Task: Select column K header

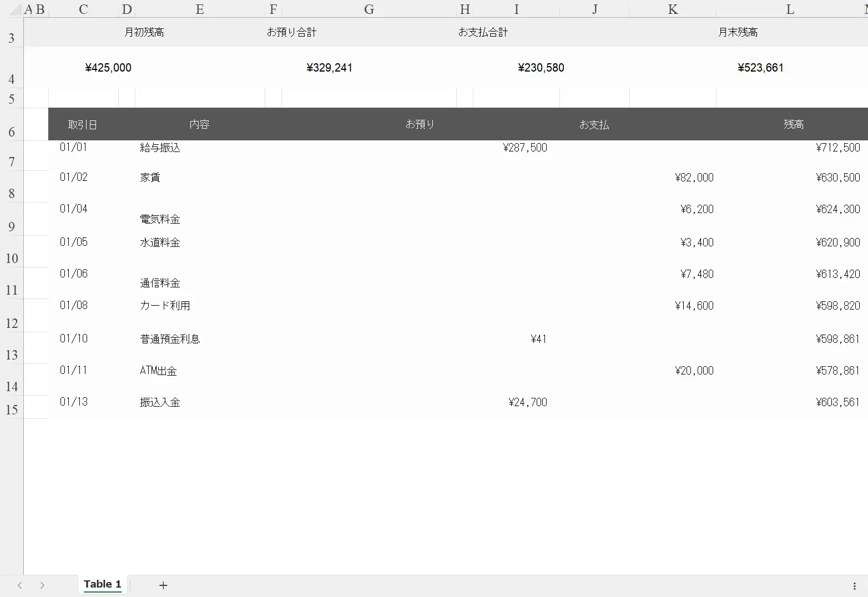Action: (673, 9)
